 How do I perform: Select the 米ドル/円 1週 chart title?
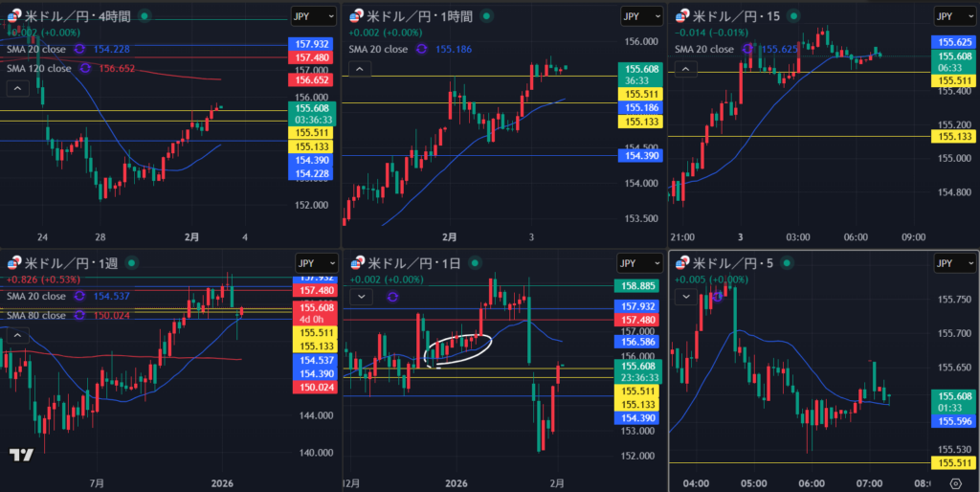pos(59,263)
